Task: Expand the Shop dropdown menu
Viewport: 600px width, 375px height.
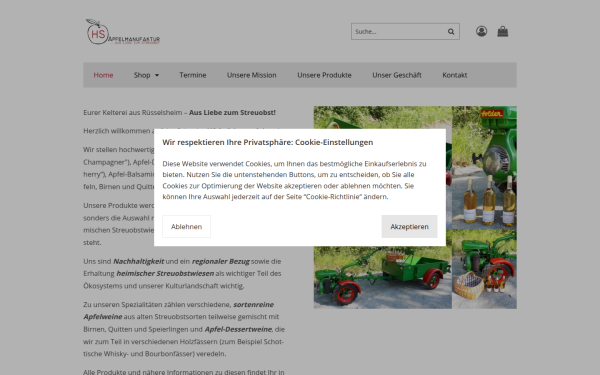Action: click(146, 75)
